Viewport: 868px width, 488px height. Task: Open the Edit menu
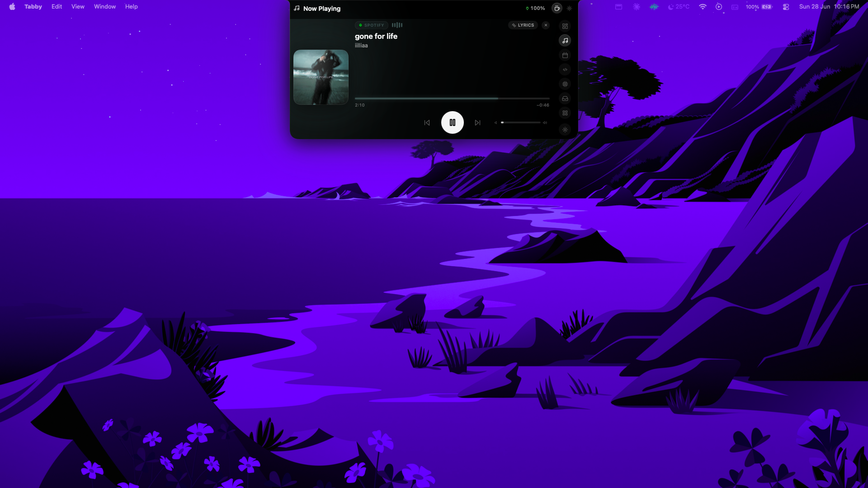point(57,7)
